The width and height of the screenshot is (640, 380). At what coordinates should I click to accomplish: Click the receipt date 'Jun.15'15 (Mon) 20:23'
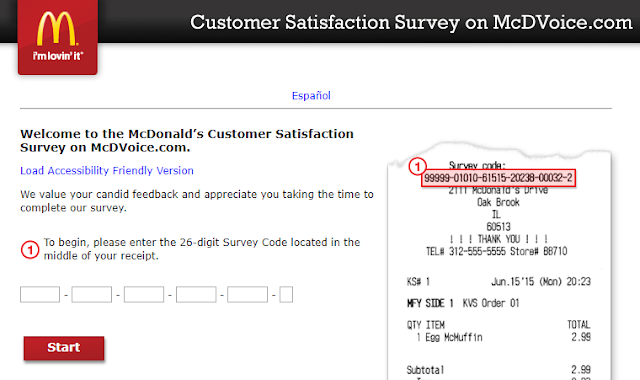541,282
